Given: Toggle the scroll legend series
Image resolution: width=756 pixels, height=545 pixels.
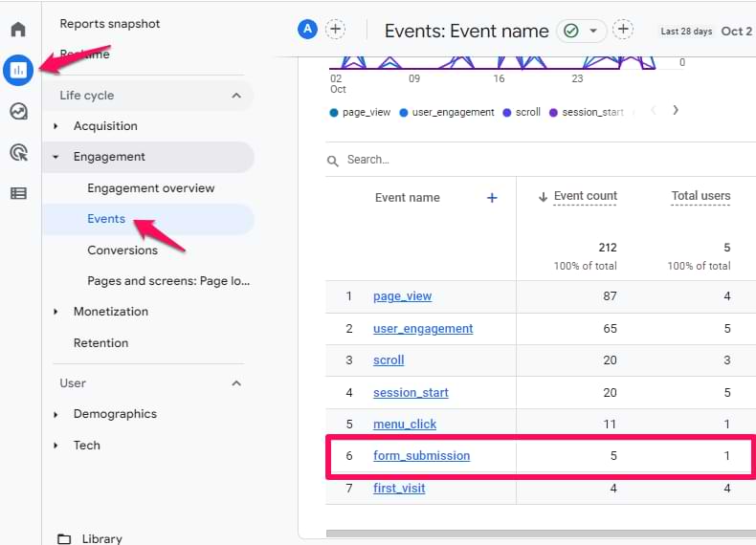Looking at the screenshot, I should [522, 112].
